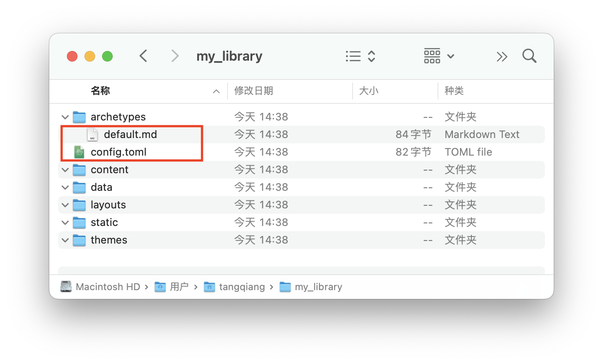Click the Forward navigation arrow

(175, 56)
